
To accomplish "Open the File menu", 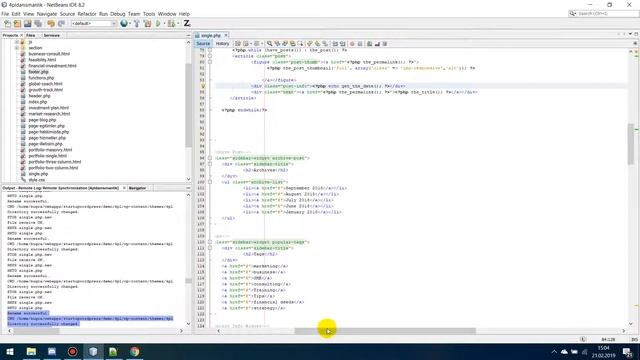I will coord(5,14).
